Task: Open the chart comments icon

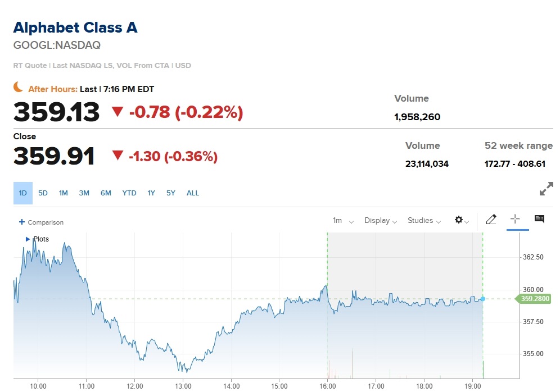Action: click(x=539, y=219)
